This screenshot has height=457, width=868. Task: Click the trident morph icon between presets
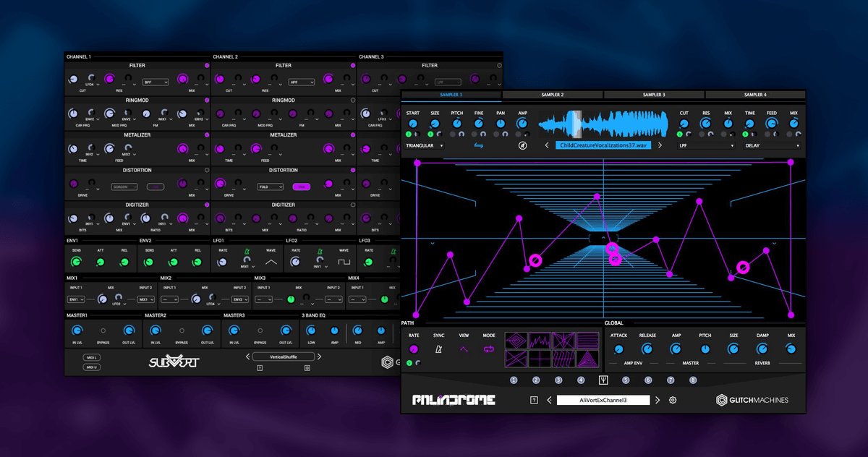pyautogui.click(x=603, y=380)
